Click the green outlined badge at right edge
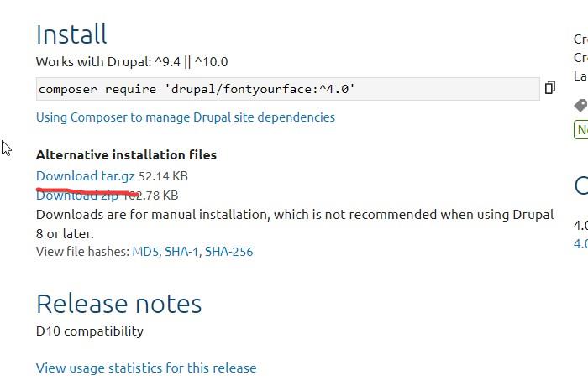Image resolution: width=588 pixels, height=391 pixels. coord(581,129)
